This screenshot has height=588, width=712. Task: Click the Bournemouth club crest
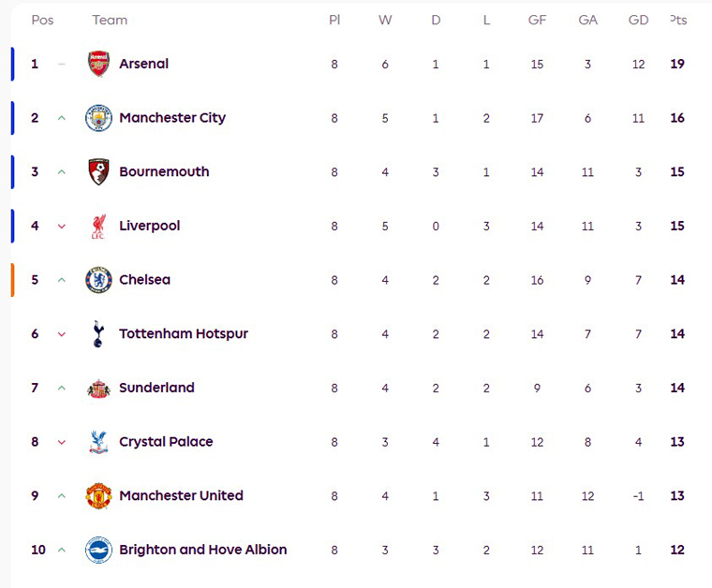tap(98, 172)
